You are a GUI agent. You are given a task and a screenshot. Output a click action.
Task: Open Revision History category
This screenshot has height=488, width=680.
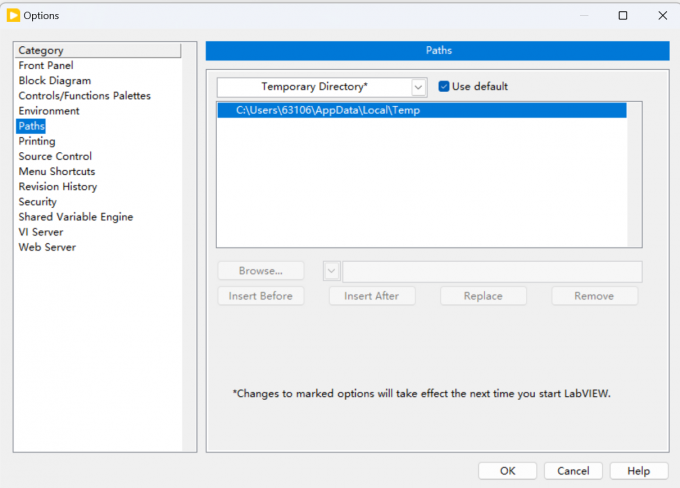tap(58, 187)
